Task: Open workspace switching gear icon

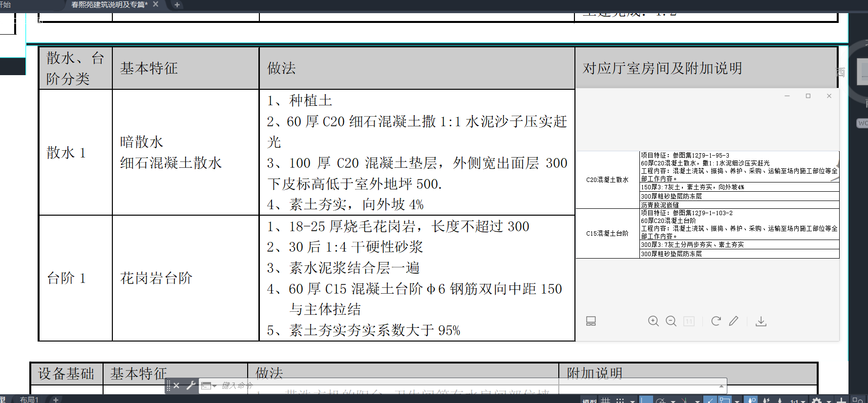Action: coord(817,400)
